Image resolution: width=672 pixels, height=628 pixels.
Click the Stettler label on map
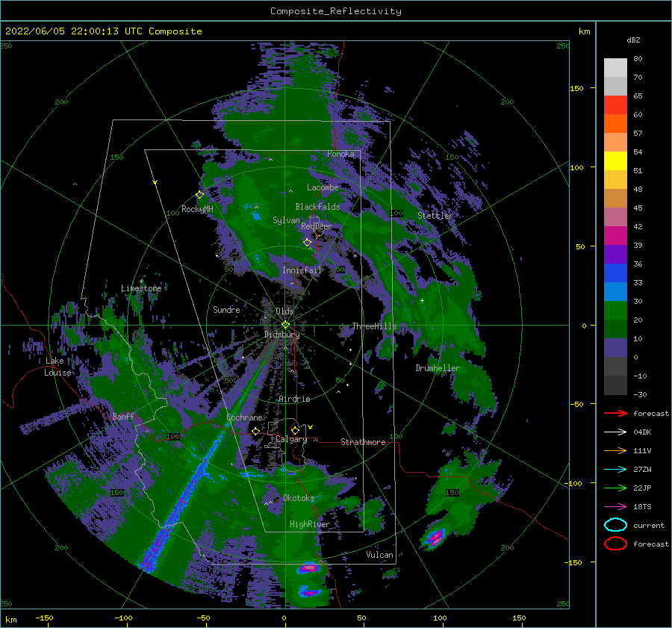pyautogui.click(x=435, y=216)
